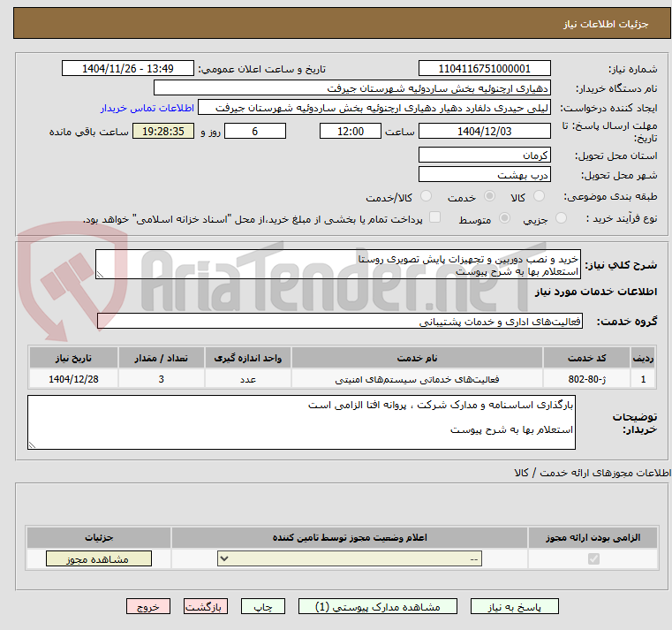Screen dimensions: 672x630
Task: Click the جزئیات اطلاعات نیاز page title
Action: coord(606,24)
